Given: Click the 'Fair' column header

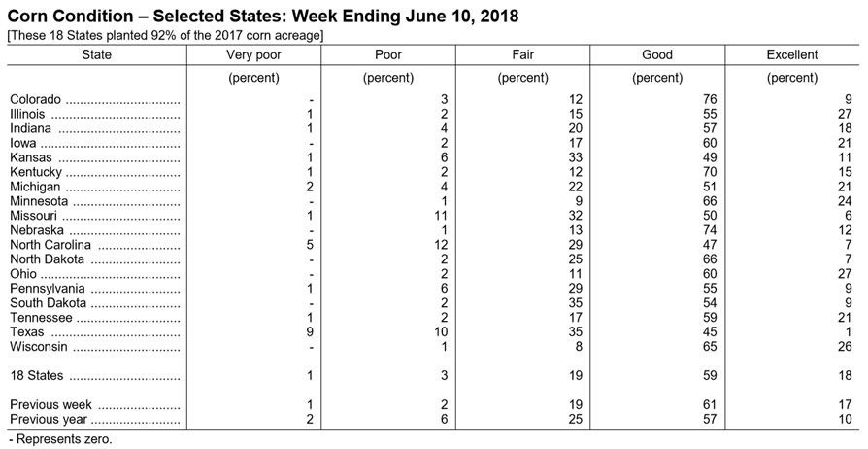Looking at the screenshot, I should pyautogui.click(x=522, y=54).
